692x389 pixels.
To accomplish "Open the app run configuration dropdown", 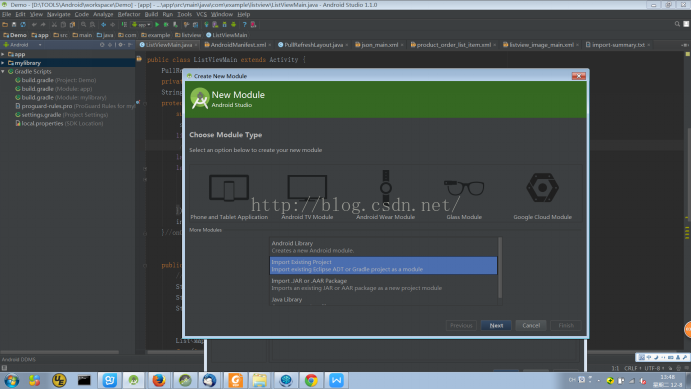I will [x=141, y=25].
